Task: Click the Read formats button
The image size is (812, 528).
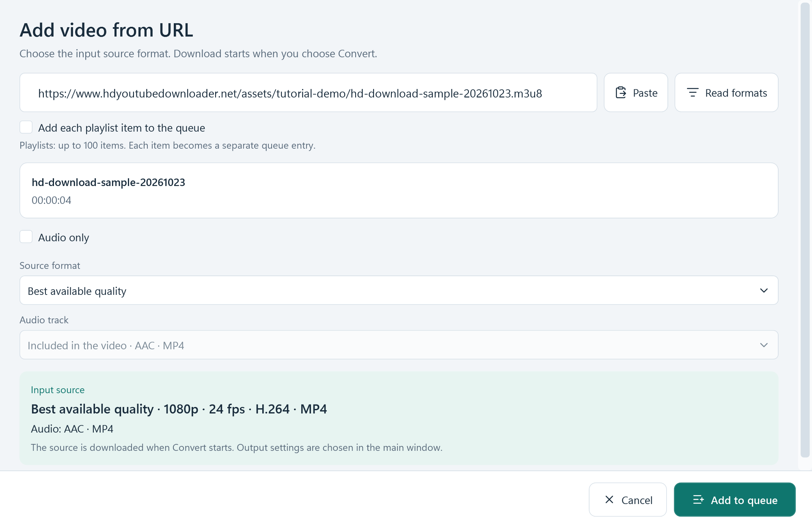Action: click(726, 93)
